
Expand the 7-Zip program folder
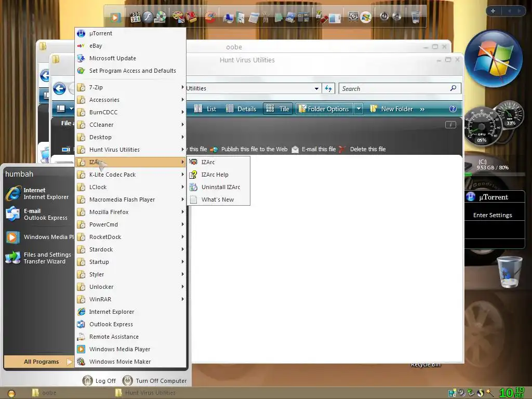pos(130,87)
